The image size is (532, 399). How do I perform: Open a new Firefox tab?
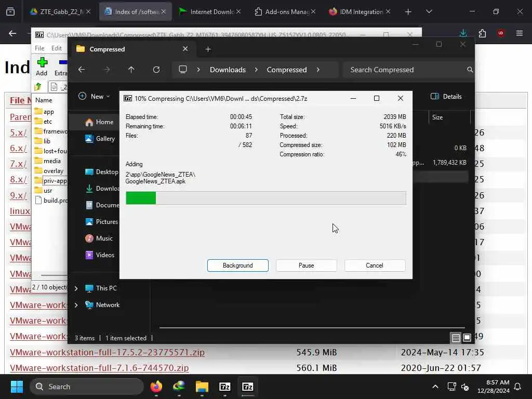408,11
